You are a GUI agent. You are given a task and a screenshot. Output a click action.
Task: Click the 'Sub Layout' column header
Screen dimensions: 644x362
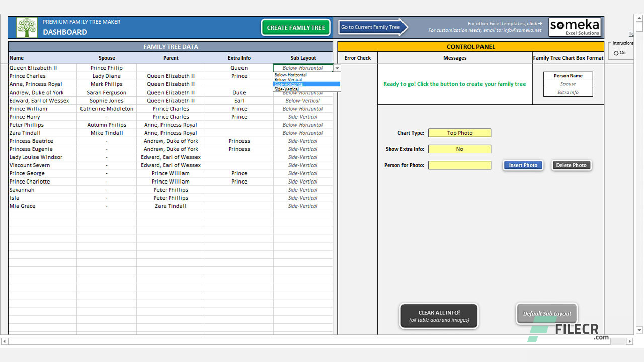point(303,58)
